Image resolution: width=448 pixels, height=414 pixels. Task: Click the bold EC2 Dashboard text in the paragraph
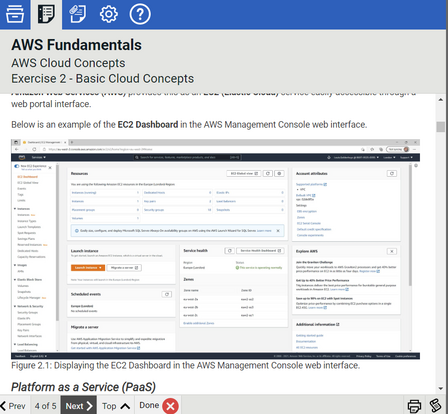coord(148,125)
